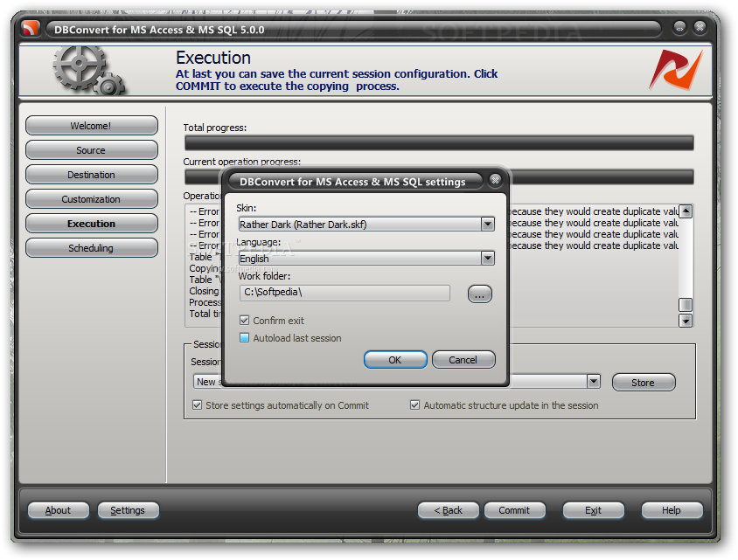Close the settings dialog with X button

point(495,180)
